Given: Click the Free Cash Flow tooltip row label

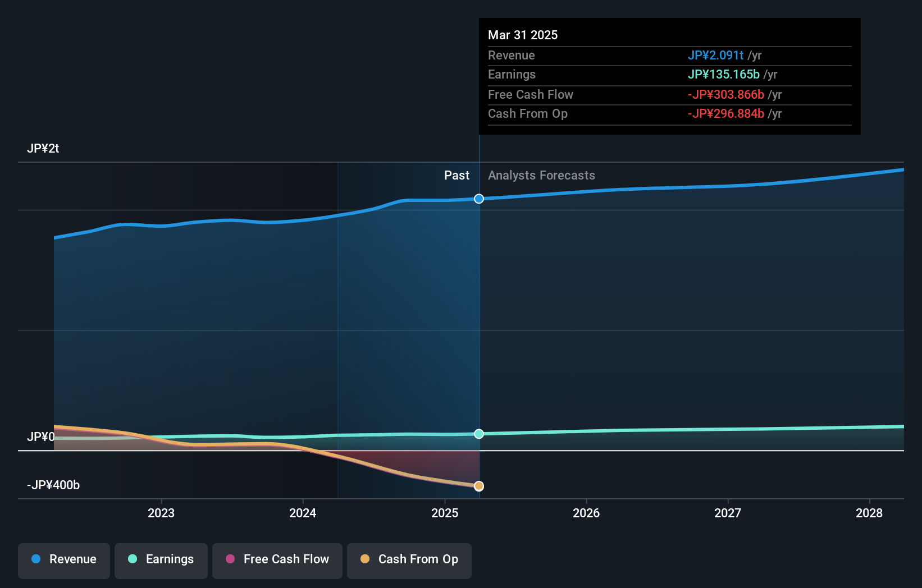Looking at the screenshot, I should [531, 95].
